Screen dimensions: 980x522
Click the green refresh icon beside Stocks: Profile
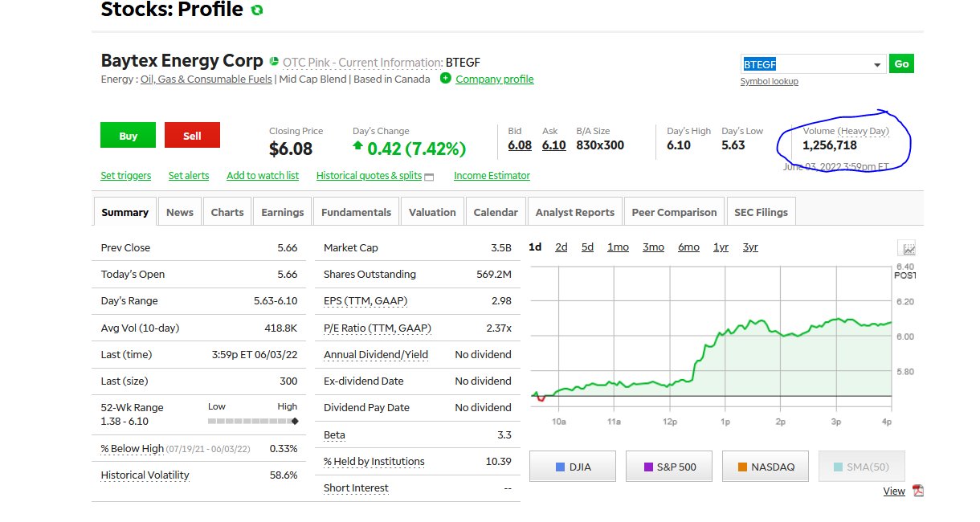coord(257,10)
